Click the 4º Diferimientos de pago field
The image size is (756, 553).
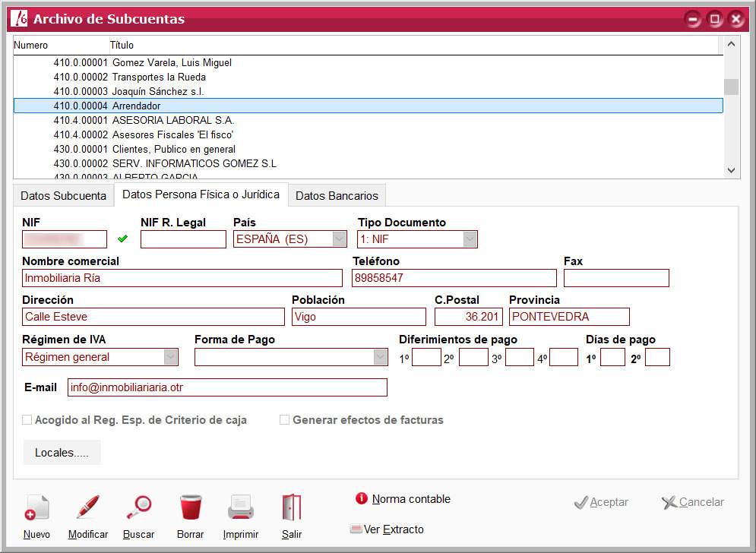coord(564,357)
